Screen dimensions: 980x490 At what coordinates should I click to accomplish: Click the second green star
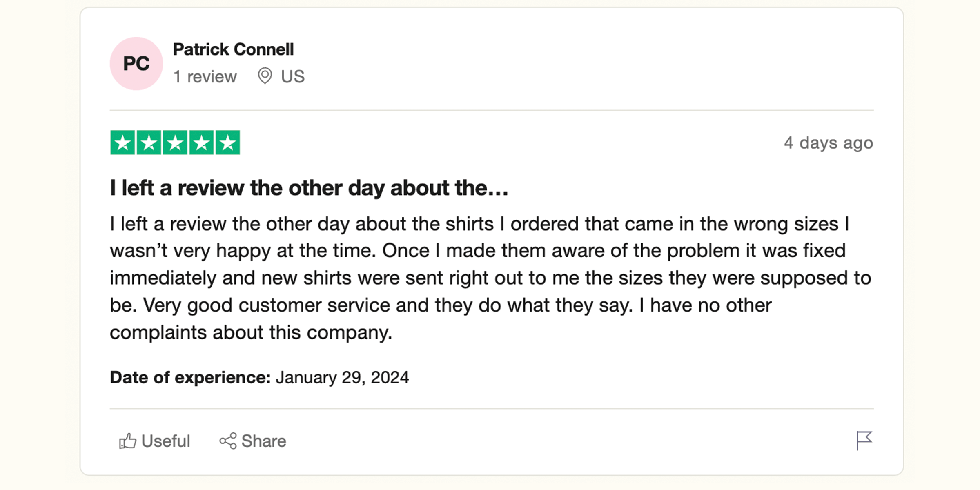click(x=149, y=143)
